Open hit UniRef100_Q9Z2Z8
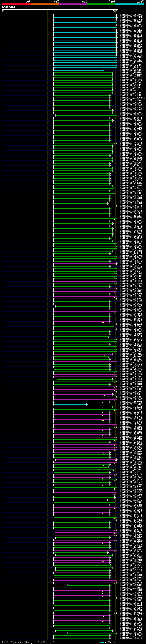Viewport: 146px width, 644px height. (131, 324)
